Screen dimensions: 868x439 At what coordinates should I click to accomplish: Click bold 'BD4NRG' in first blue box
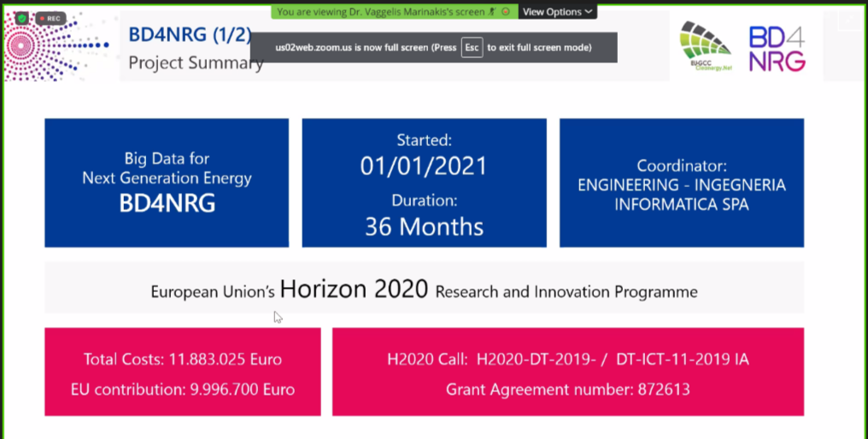(x=167, y=203)
